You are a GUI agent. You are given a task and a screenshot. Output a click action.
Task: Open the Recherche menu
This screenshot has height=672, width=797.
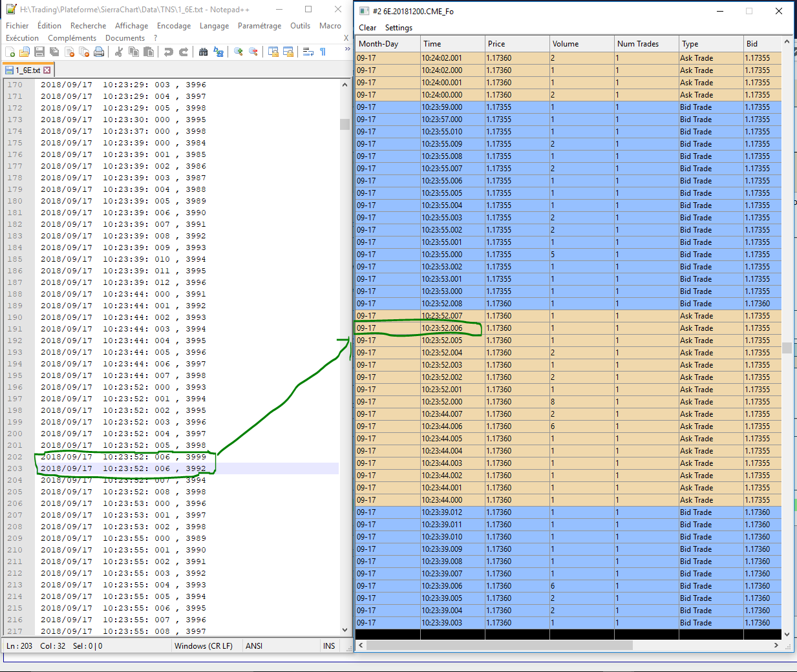[88, 26]
